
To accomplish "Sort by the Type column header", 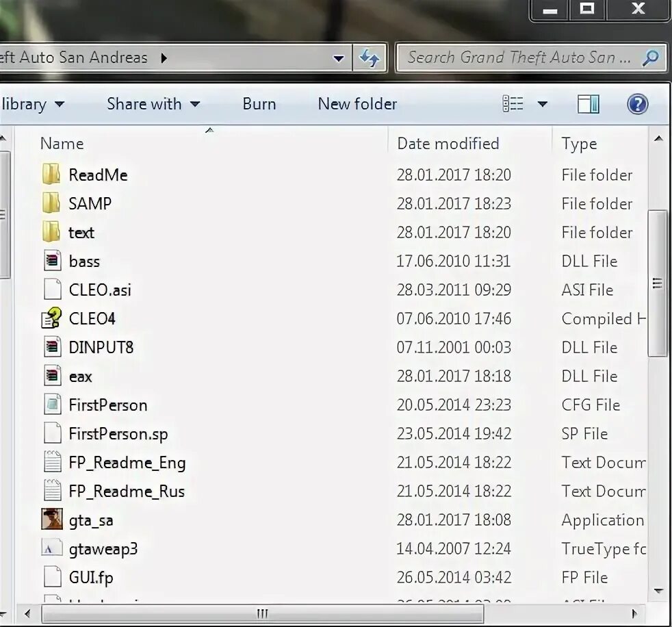I will [x=579, y=144].
